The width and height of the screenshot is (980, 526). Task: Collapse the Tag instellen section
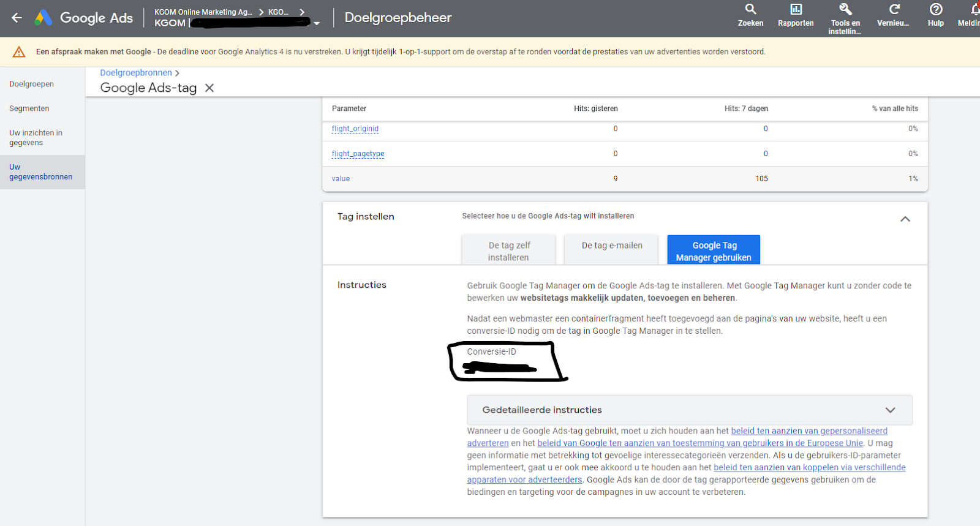(905, 219)
